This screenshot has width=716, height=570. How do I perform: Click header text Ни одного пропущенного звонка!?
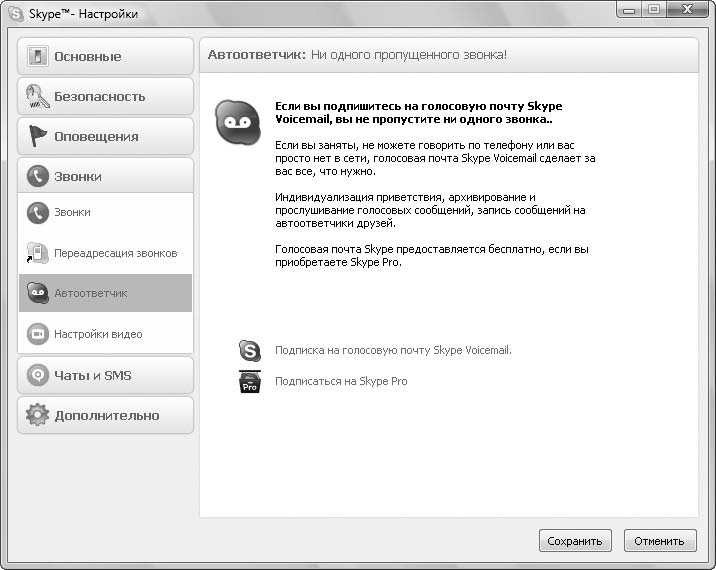409,55
